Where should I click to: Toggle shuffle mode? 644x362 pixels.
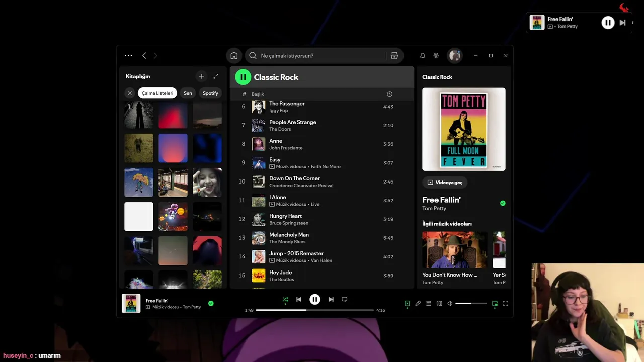(x=285, y=299)
